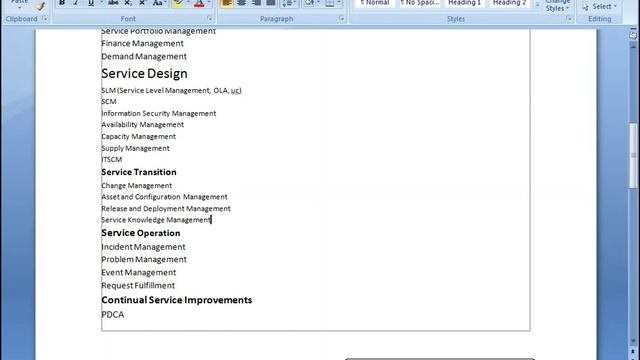Apply superscript formatting

click(142, 3)
